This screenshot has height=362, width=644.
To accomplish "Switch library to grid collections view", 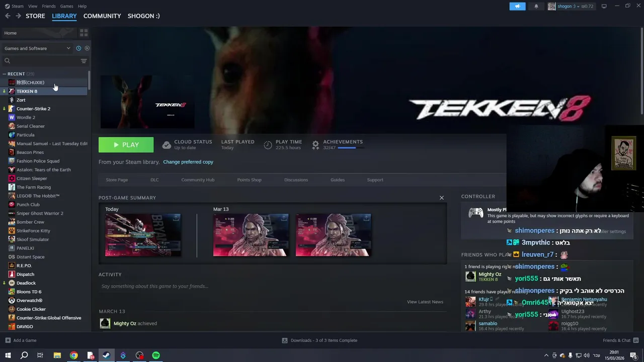I will tap(84, 33).
